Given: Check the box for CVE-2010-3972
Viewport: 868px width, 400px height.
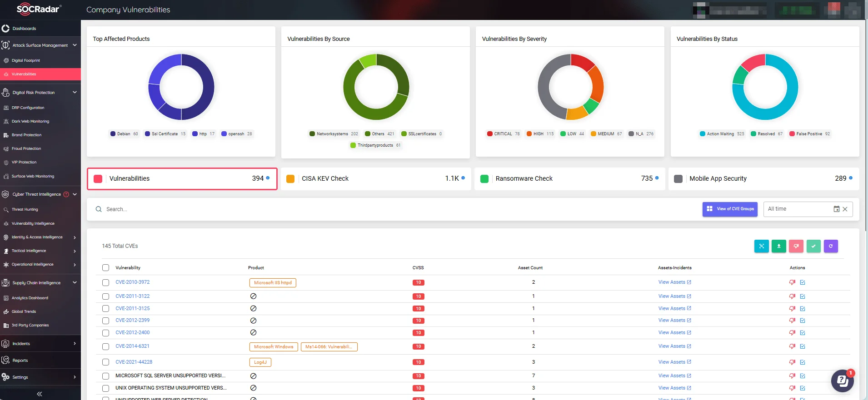Looking at the screenshot, I should (x=106, y=282).
